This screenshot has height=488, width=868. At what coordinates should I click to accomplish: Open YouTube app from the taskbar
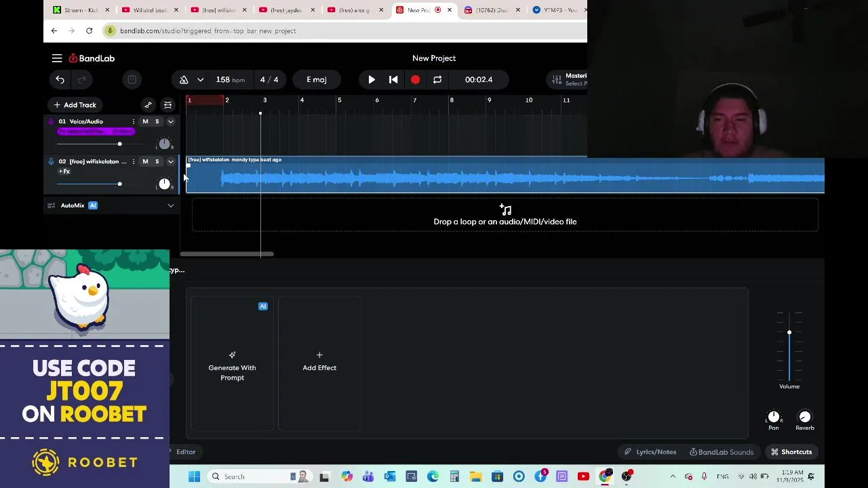pyautogui.click(x=583, y=476)
